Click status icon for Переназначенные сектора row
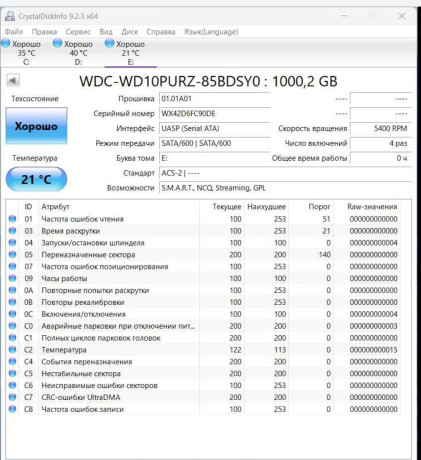This screenshot has width=421, height=460. [12, 254]
